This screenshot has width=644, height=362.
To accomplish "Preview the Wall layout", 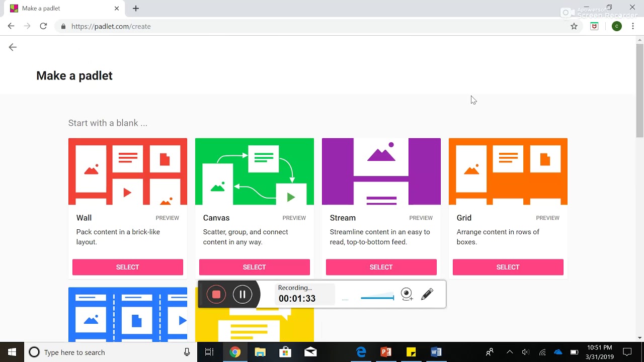I will coord(167,218).
